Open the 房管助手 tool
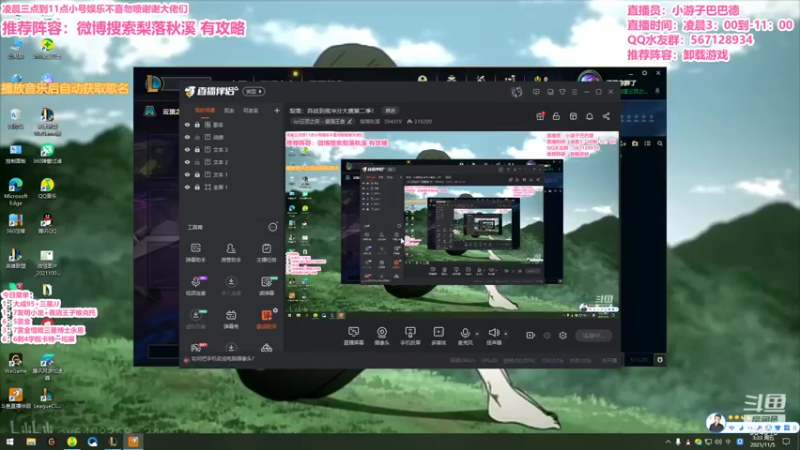800x450 pixels. click(x=231, y=252)
